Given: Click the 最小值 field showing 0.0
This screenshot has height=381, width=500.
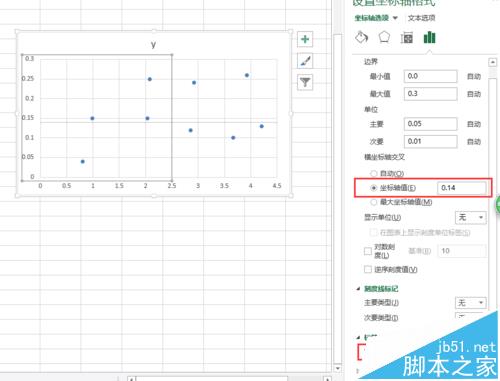Looking at the screenshot, I should point(430,76).
